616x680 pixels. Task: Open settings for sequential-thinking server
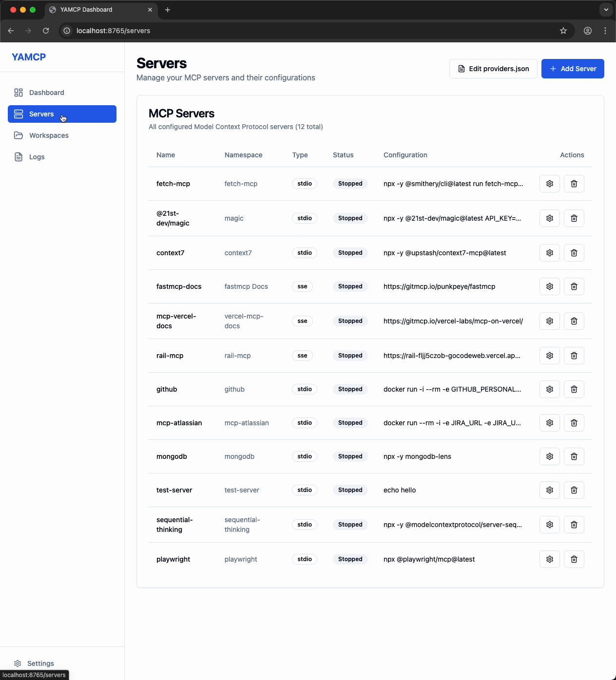[x=550, y=525]
